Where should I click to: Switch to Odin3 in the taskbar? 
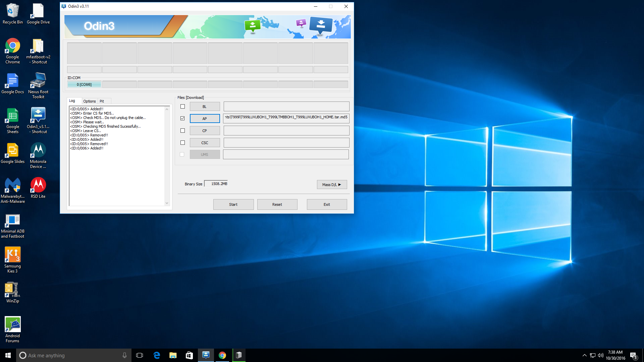(x=206, y=355)
